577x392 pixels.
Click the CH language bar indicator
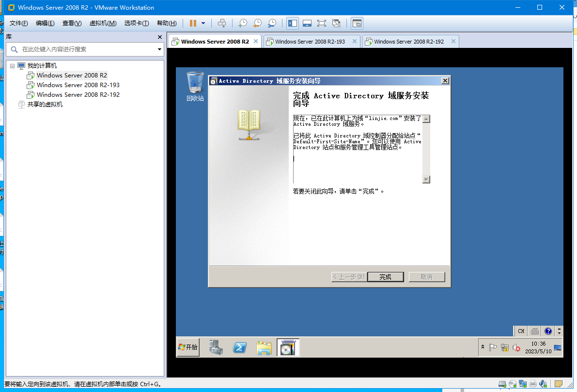point(521,332)
